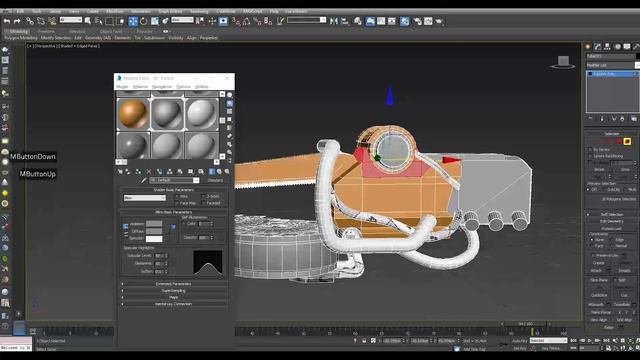This screenshot has height=360, width=640.
Task: Expand the SuperSampling rollout
Action: click(x=173, y=291)
